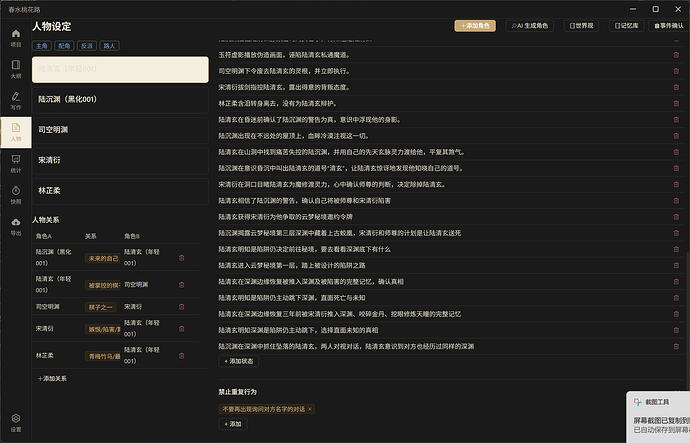Screen dimensions: 690x443
Task: Delete relation 林芷柔 to 陆清玄 青梅竹马
Action: [181, 356]
